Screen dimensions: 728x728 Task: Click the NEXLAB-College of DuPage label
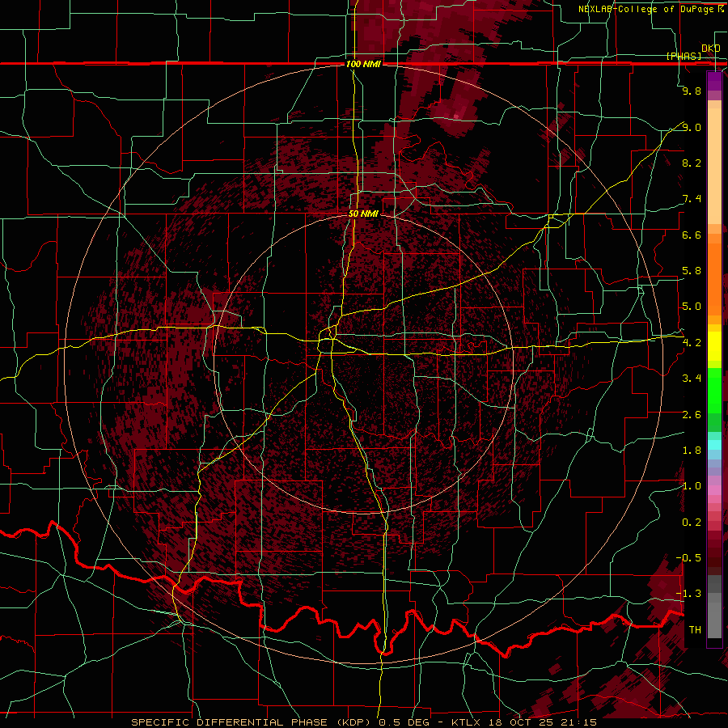(x=645, y=9)
